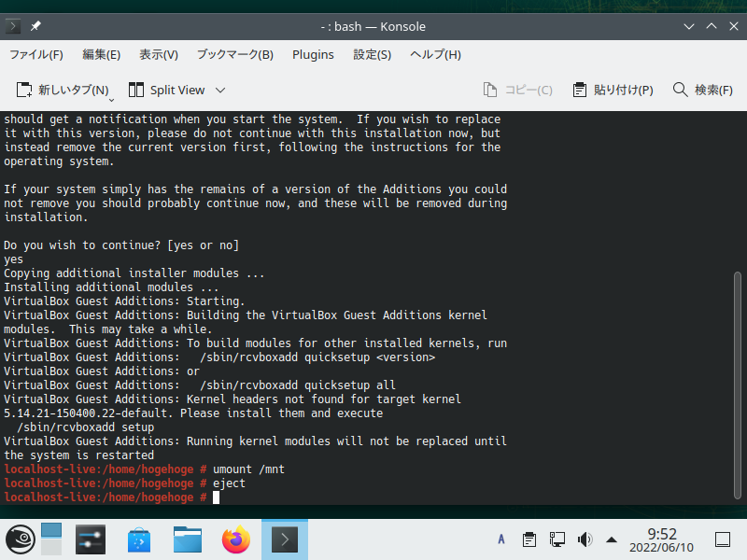Open System Settings from the taskbar
This screenshot has width=747, height=560.
click(x=91, y=539)
